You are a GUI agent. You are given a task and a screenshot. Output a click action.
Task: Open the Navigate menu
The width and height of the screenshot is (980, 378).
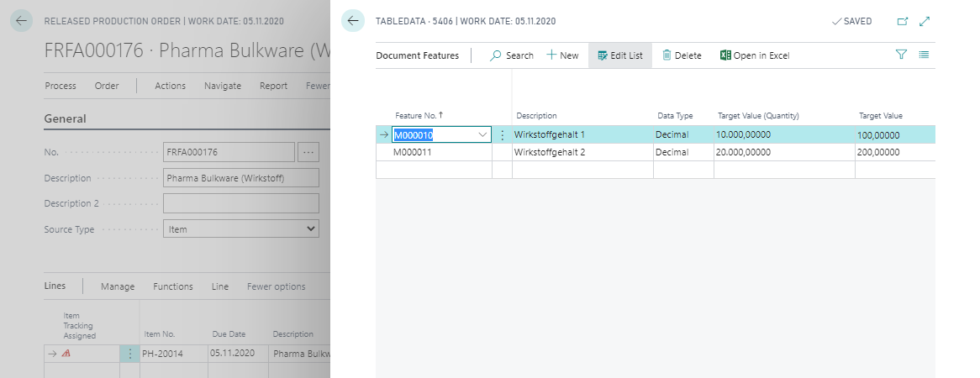click(x=223, y=86)
